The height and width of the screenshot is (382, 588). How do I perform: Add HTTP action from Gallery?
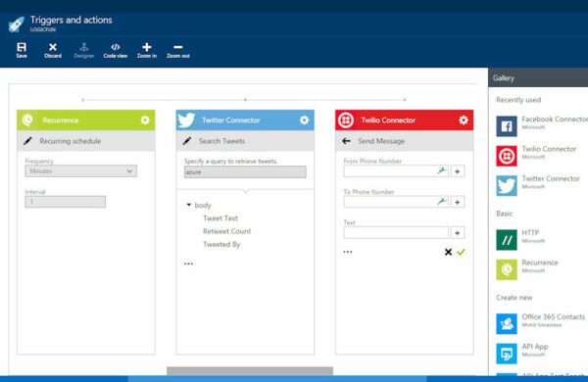click(x=521, y=239)
